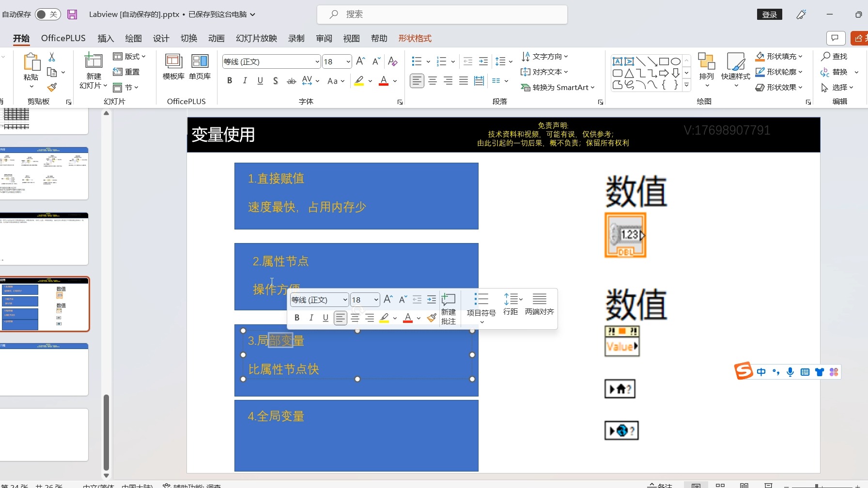
Task: Select the second slide thumbnail in the panel
Action: [x=45, y=173]
